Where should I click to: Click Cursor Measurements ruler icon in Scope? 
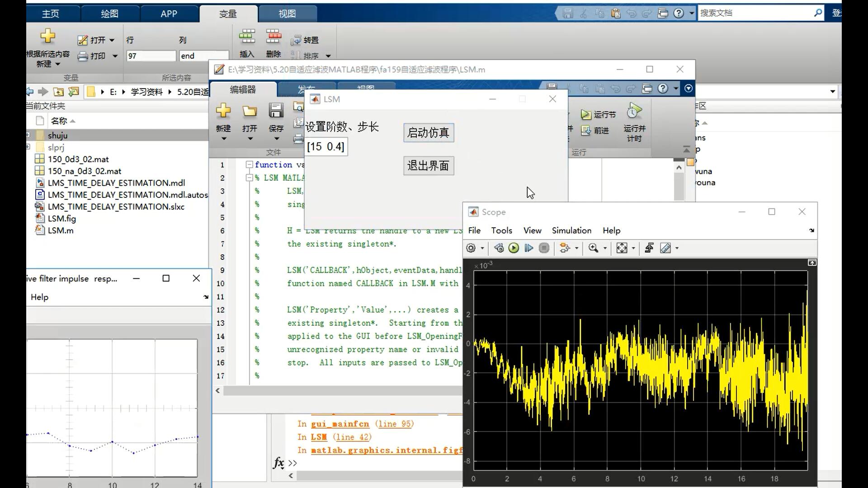[x=665, y=248]
